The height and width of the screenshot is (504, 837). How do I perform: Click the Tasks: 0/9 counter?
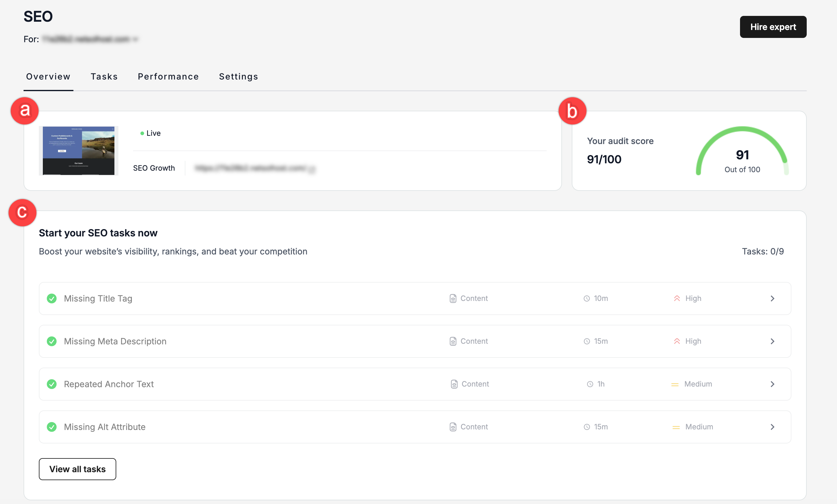(x=763, y=251)
